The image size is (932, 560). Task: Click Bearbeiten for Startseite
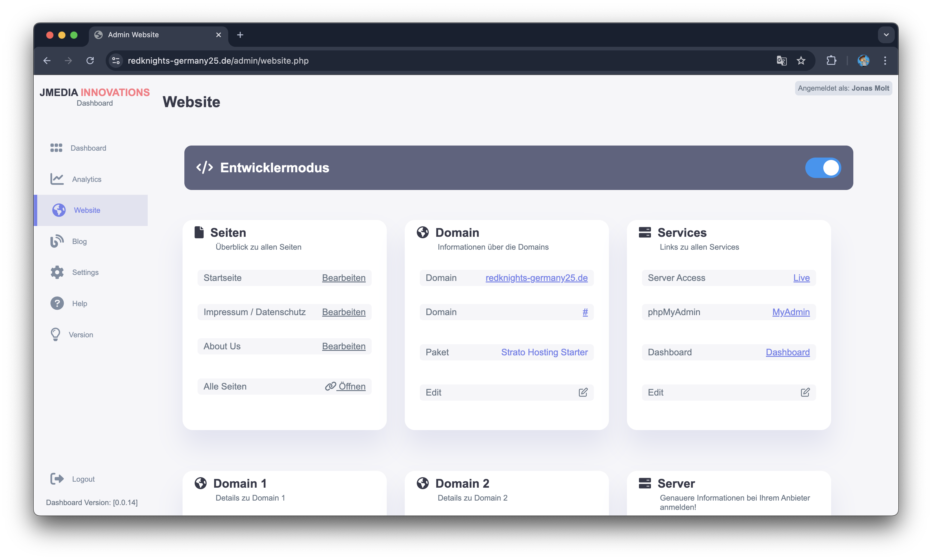(343, 278)
